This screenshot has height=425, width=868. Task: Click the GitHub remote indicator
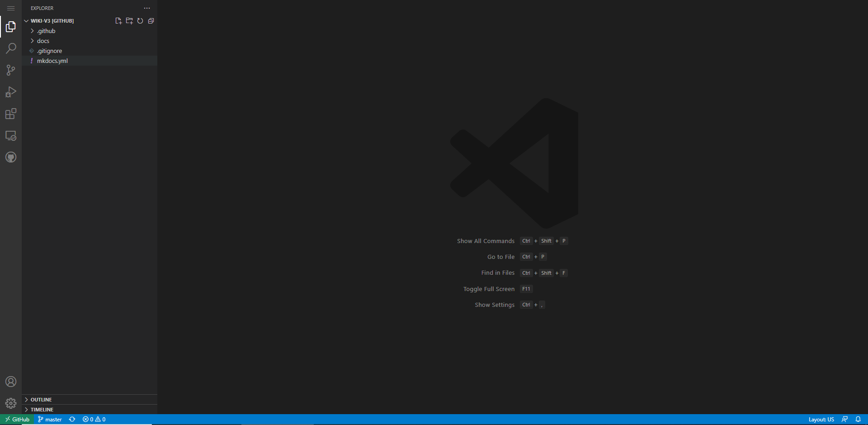pyautogui.click(x=17, y=420)
